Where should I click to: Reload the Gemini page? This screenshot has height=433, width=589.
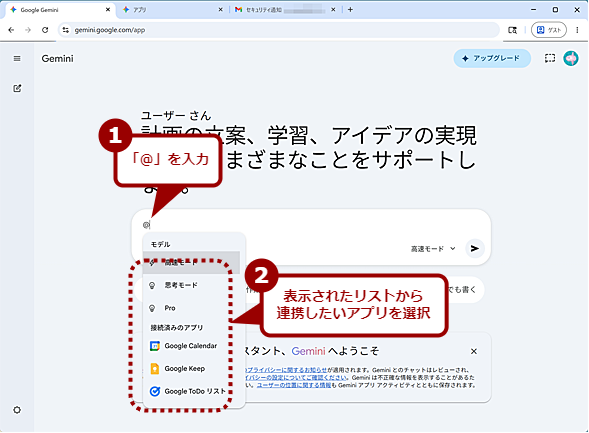45,30
